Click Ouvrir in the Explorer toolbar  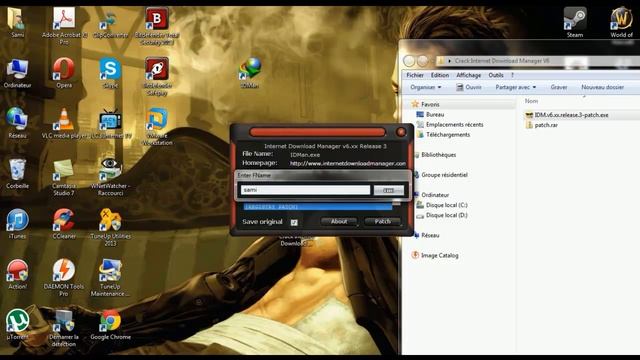469,87
